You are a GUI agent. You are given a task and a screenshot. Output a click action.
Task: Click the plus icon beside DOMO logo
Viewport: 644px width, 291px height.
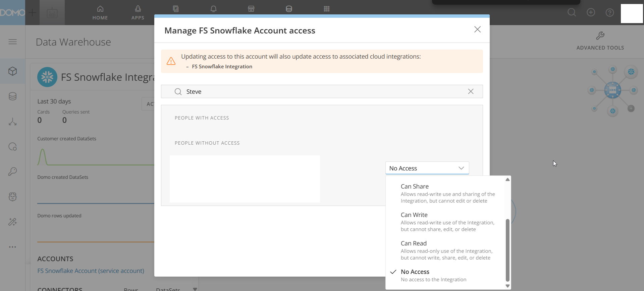click(32, 13)
